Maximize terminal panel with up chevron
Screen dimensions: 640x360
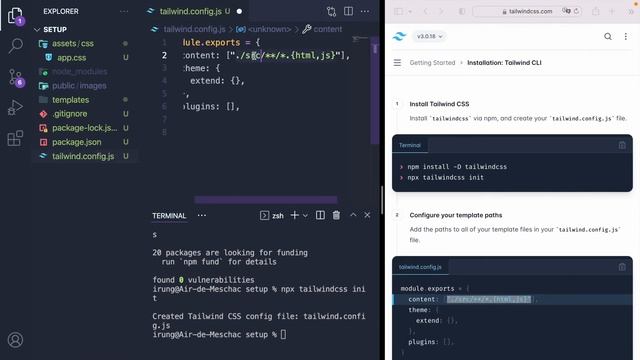[x=353, y=215]
